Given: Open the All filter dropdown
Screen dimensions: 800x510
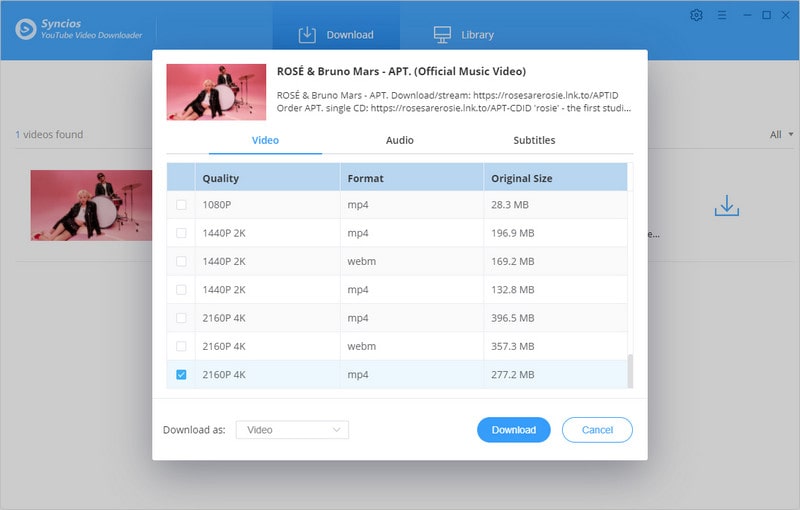Looking at the screenshot, I should click(x=781, y=135).
